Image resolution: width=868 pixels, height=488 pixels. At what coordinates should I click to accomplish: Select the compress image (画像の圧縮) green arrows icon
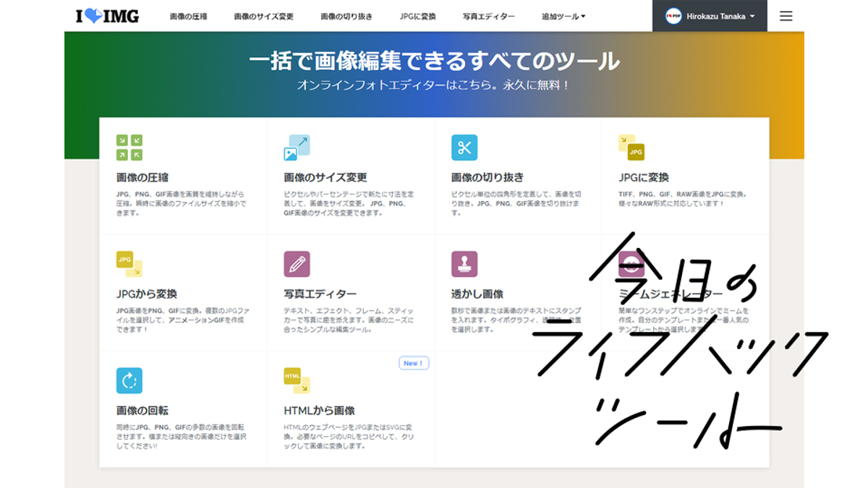pyautogui.click(x=129, y=147)
